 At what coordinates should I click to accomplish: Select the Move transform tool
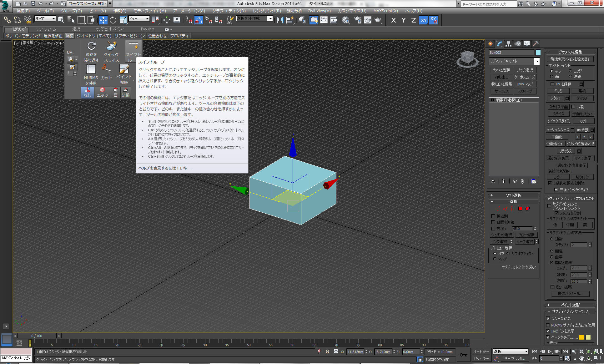click(103, 20)
